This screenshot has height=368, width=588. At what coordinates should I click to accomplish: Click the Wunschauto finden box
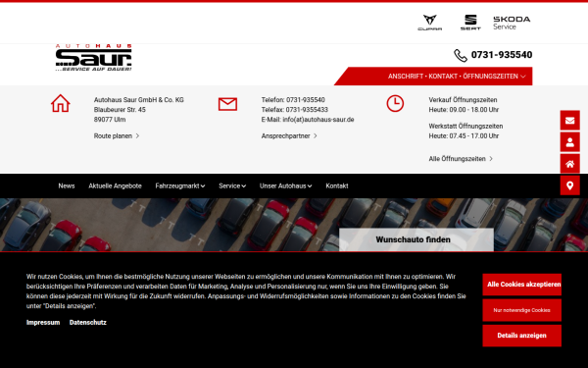(416, 239)
